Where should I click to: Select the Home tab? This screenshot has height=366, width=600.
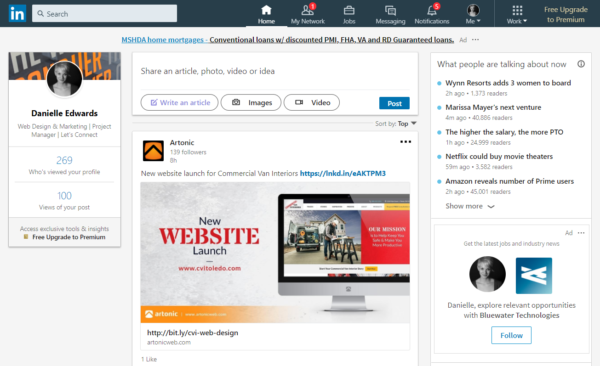tap(266, 14)
